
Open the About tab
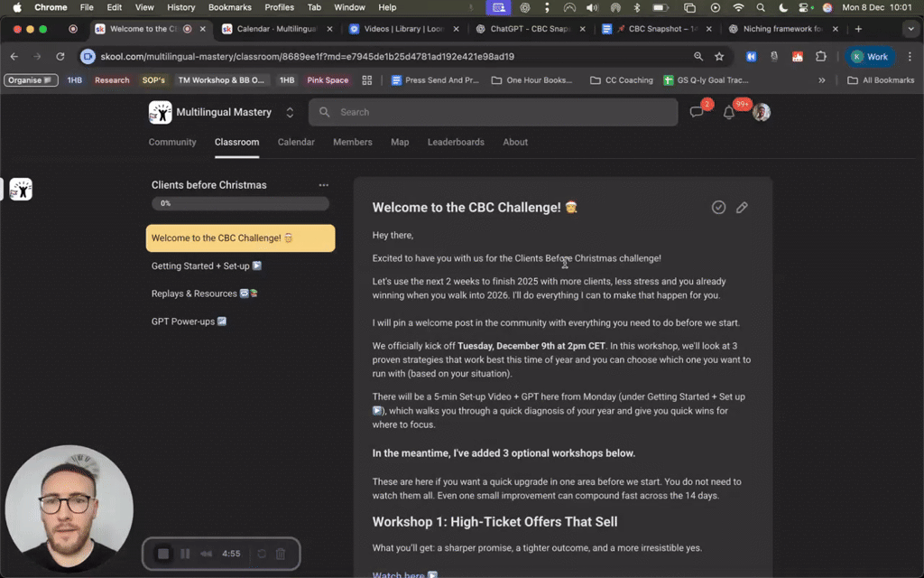[x=515, y=142]
